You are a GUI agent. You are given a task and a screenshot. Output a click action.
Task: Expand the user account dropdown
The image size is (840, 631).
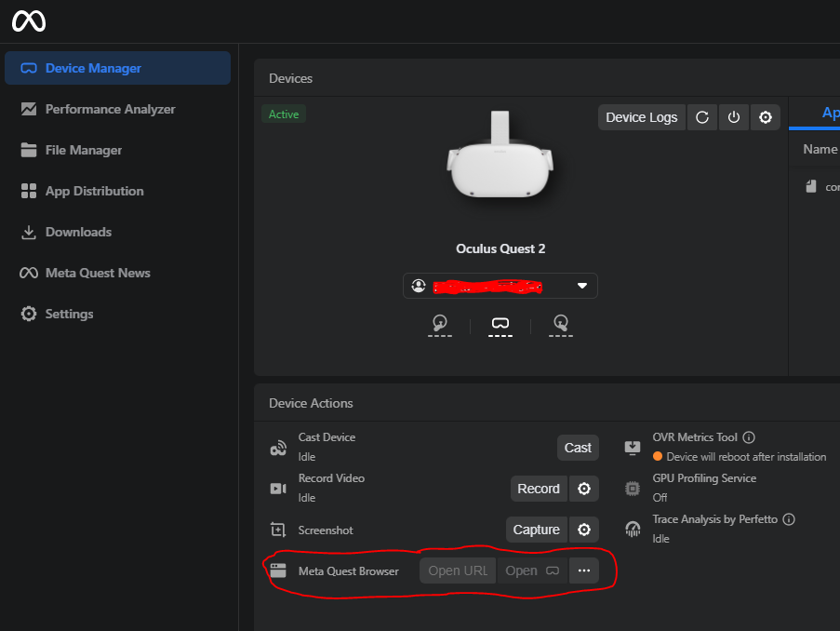500,286
